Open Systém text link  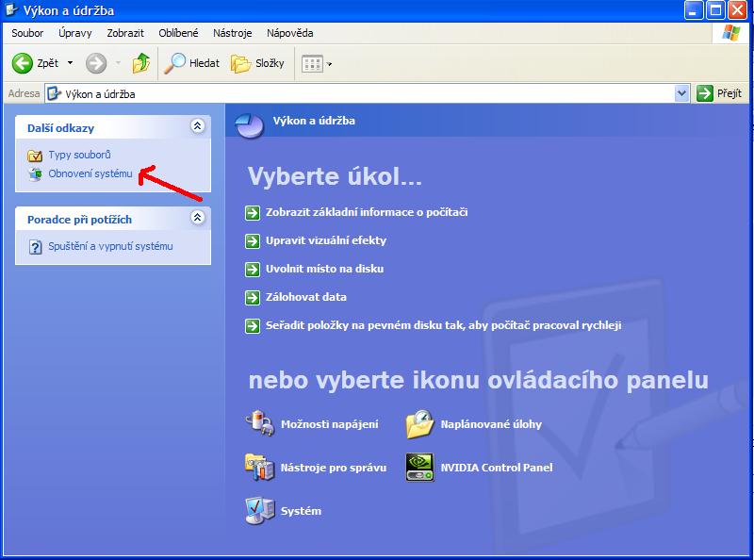coord(301,511)
